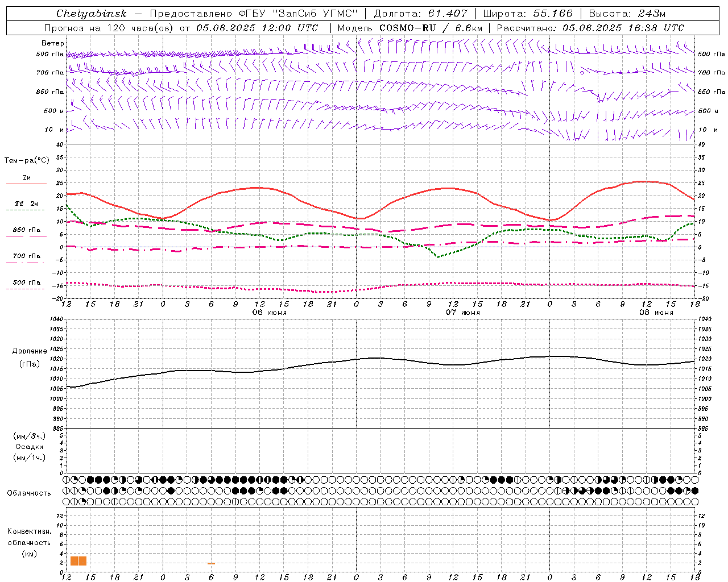The height and width of the screenshot is (582, 728).
Task: Click the small orange convective bar at hour 6
Action: [211, 564]
